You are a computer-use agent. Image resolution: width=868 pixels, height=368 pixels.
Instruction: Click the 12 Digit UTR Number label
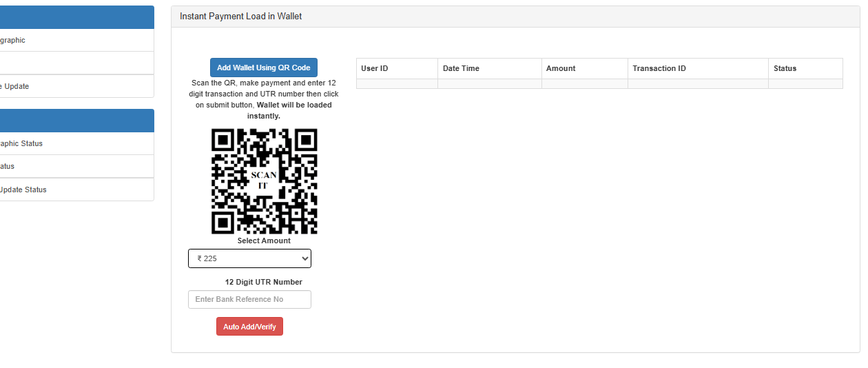[264, 282]
